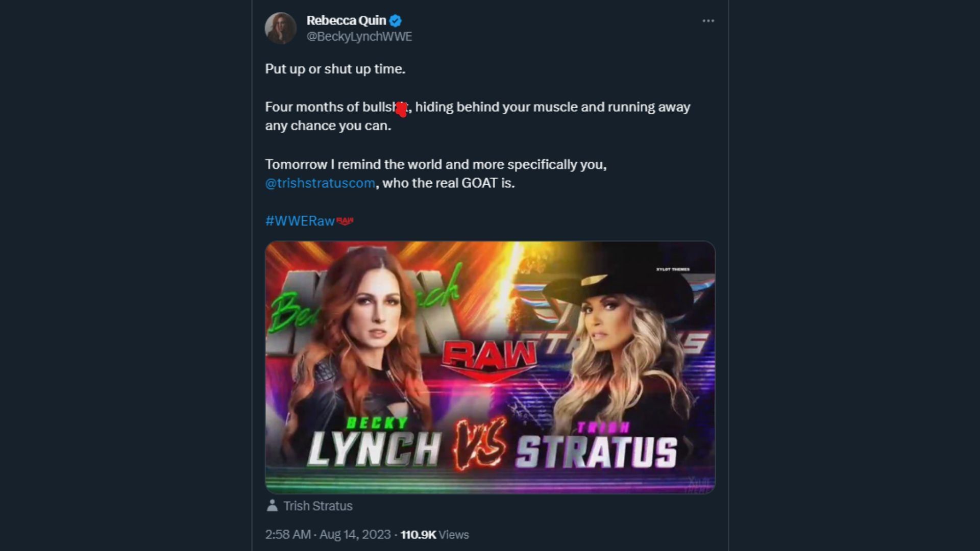The image size is (980, 551).
Task: View the 110.9K Views count
Action: coord(434,535)
